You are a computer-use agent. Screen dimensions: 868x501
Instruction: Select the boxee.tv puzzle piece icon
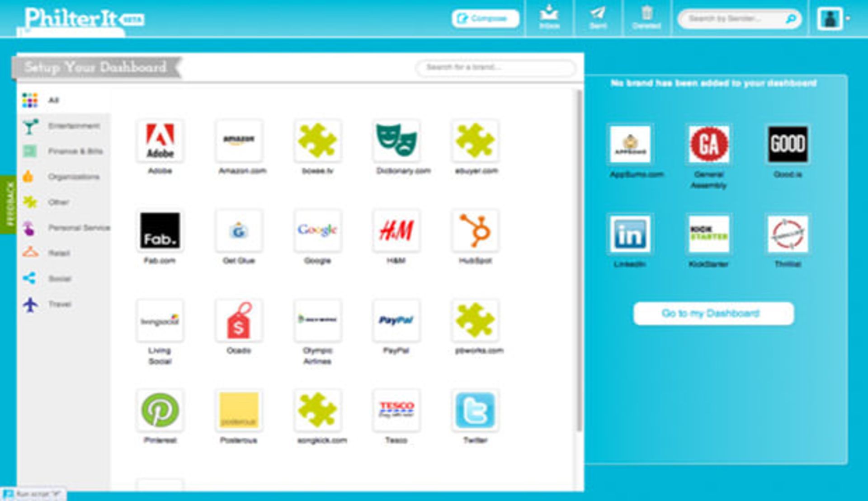(317, 141)
